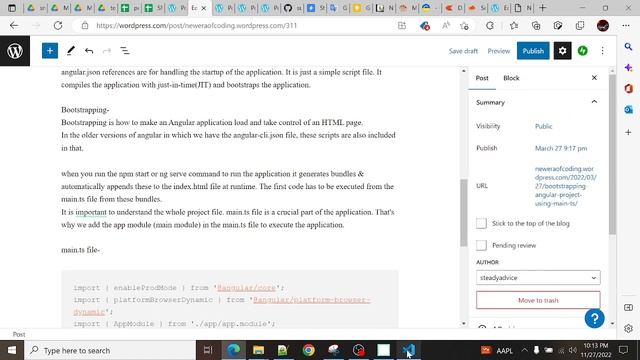The height and width of the screenshot is (360, 640).
Task: Click the Preview button
Action: pos(499,51)
